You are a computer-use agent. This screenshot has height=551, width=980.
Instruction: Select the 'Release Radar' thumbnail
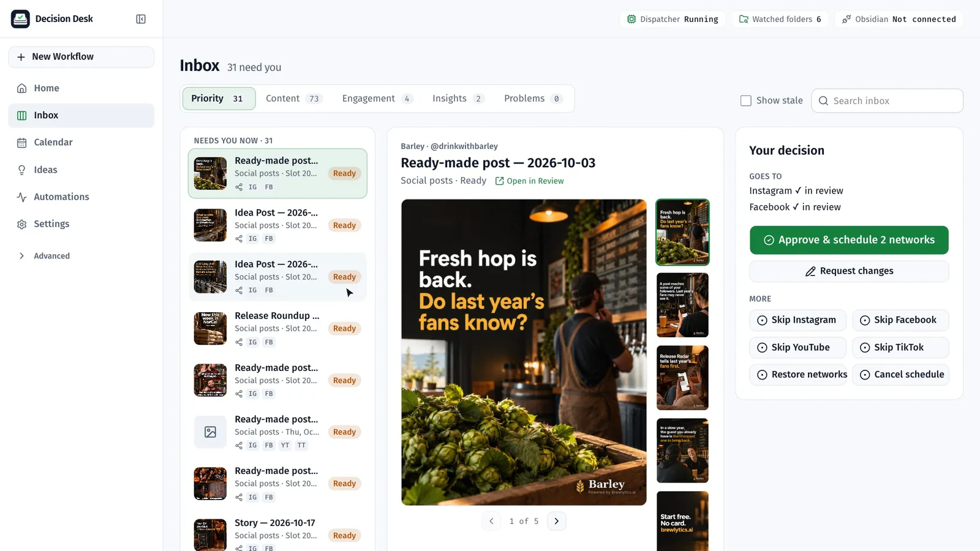coord(682,378)
